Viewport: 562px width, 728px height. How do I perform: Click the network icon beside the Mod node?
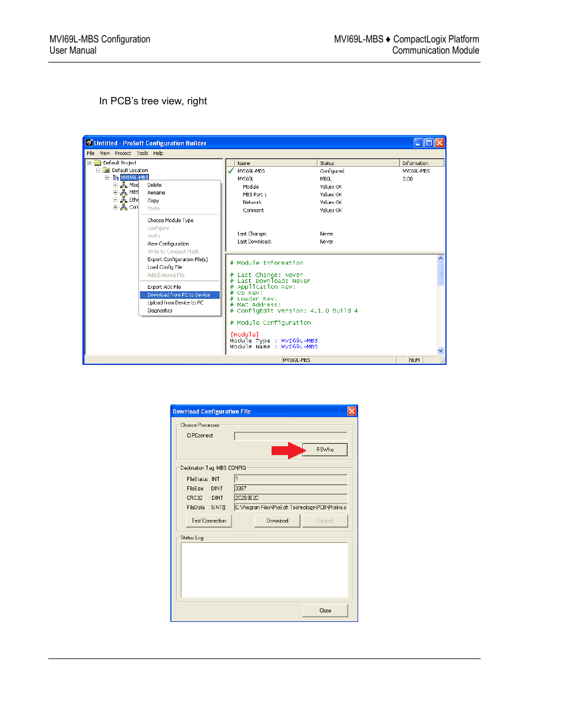click(124, 185)
